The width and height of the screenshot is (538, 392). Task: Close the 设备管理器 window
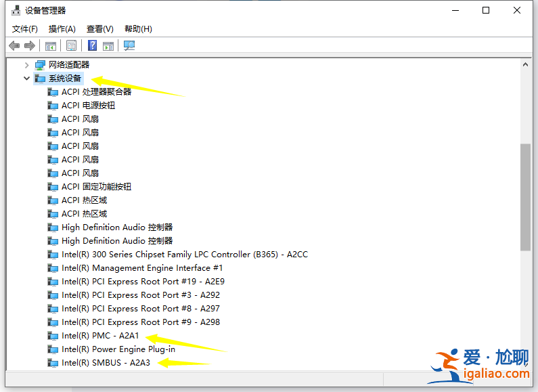tap(517, 11)
